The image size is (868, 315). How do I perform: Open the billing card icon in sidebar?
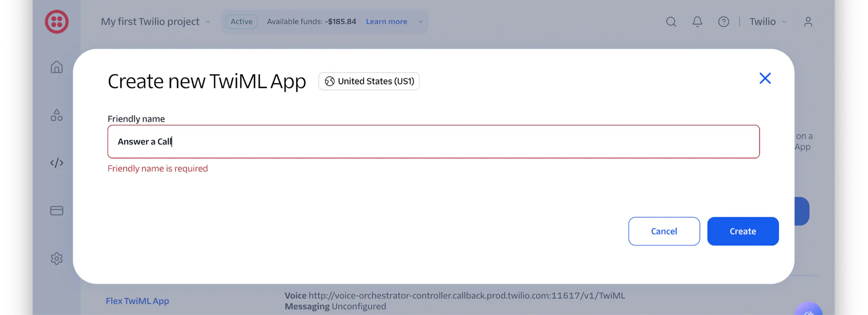(56, 211)
